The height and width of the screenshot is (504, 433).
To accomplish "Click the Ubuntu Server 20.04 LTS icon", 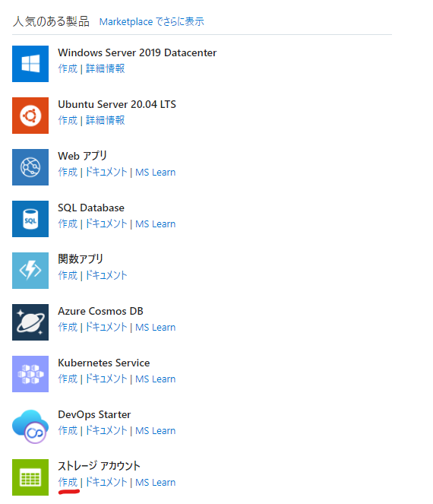I will 30,116.
